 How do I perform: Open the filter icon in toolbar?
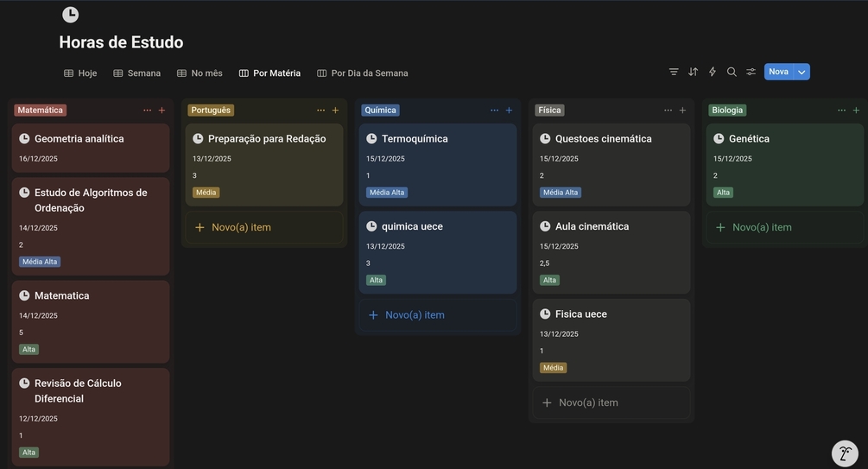pyautogui.click(x=674, y=72)
